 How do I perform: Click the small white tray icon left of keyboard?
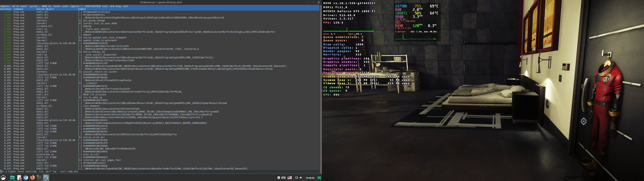(279, 178)
